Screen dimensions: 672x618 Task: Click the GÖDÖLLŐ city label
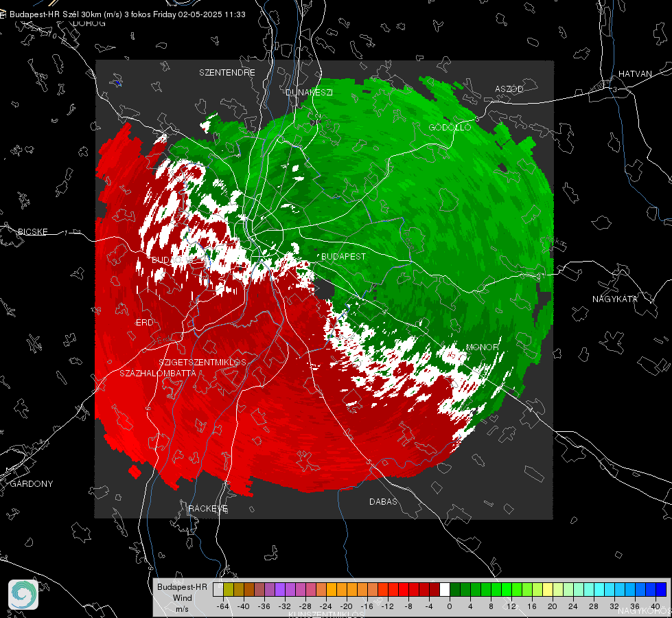(450, 127)
